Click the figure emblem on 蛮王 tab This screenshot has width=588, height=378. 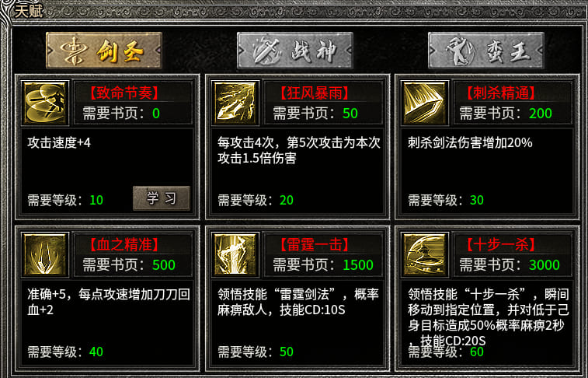(x=459, y=51)
